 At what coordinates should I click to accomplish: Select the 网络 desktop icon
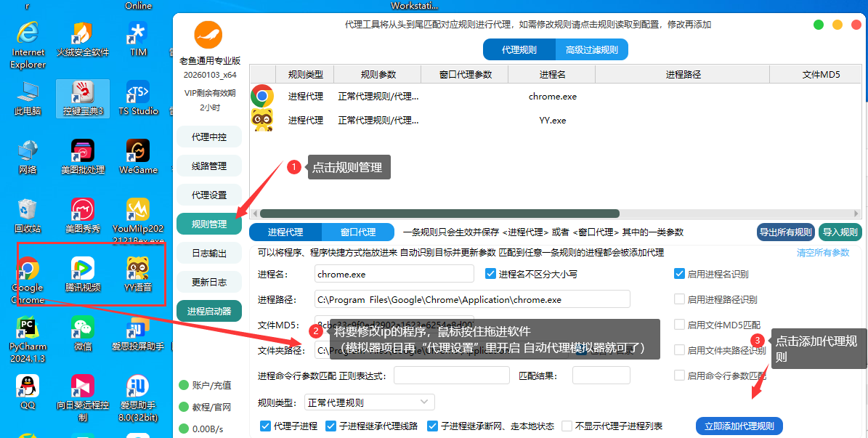pos(28,158)
